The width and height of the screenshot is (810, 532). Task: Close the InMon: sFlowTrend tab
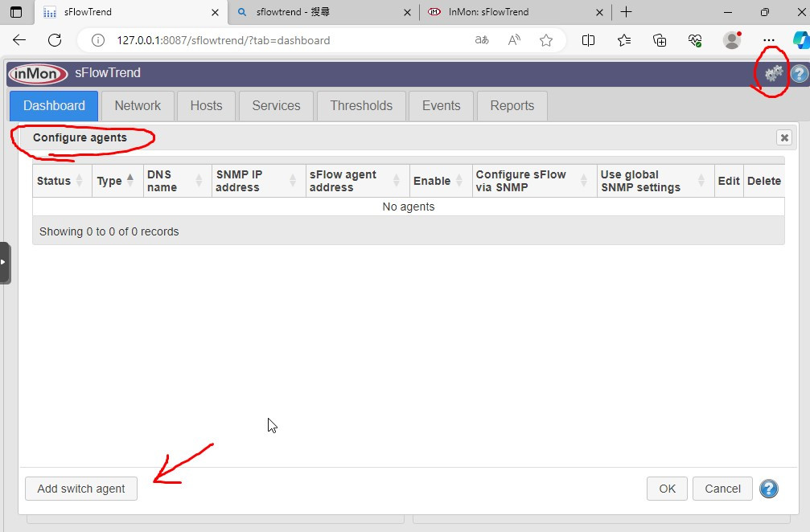pos(599,12)
